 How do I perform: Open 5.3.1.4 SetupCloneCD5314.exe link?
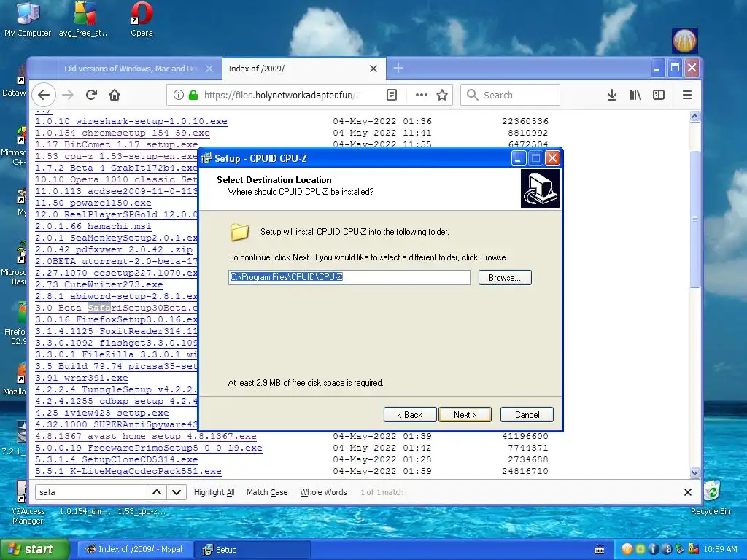(116, 459)
